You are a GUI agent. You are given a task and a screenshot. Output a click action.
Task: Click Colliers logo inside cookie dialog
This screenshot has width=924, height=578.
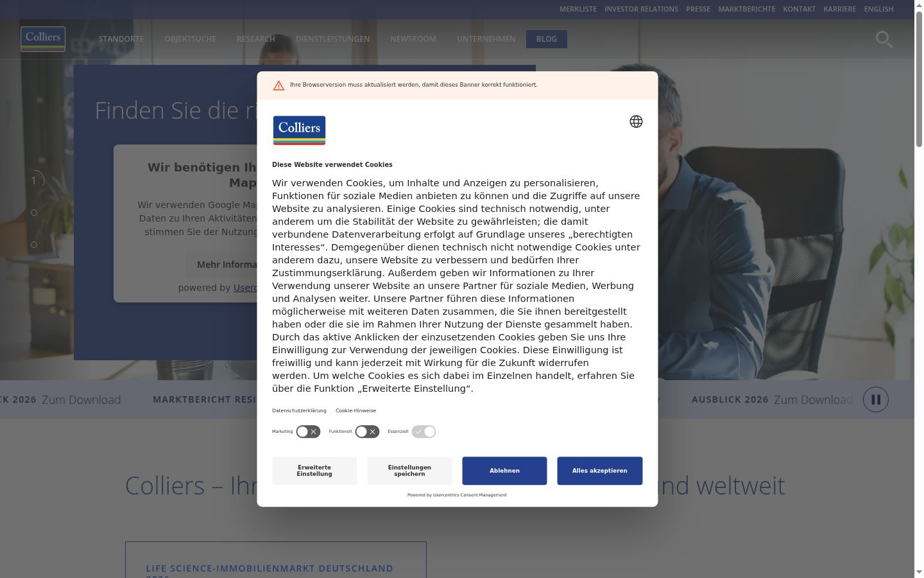(300, 130)
